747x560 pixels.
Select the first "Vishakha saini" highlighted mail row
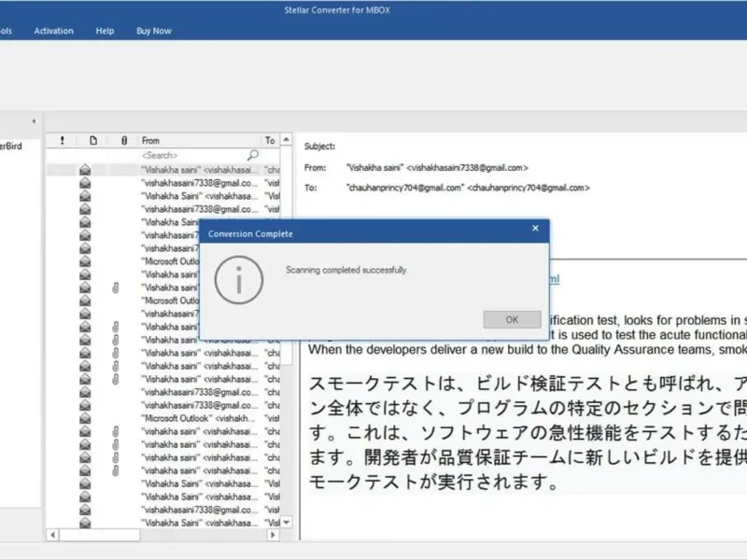pyautogui.click(x=162, y=170)
